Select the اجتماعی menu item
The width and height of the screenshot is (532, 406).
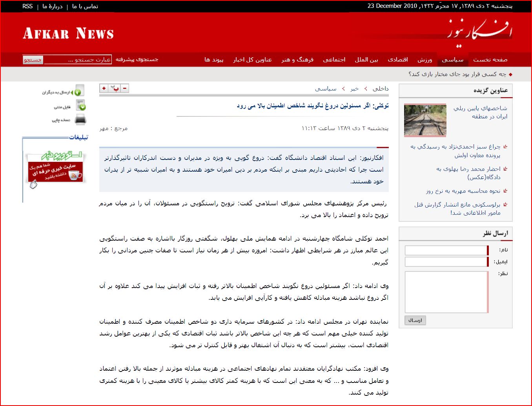click(334, 60)
